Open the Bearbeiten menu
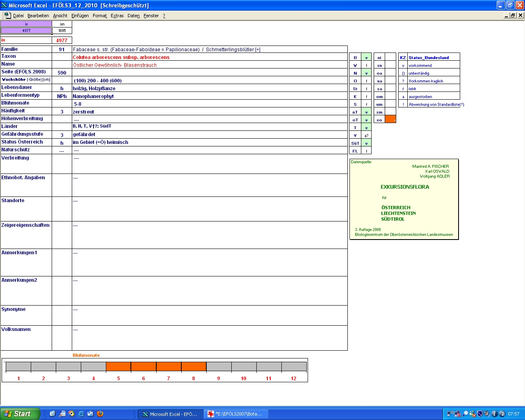The height and width of the screenshot is (420, 525). coord(38,16)
